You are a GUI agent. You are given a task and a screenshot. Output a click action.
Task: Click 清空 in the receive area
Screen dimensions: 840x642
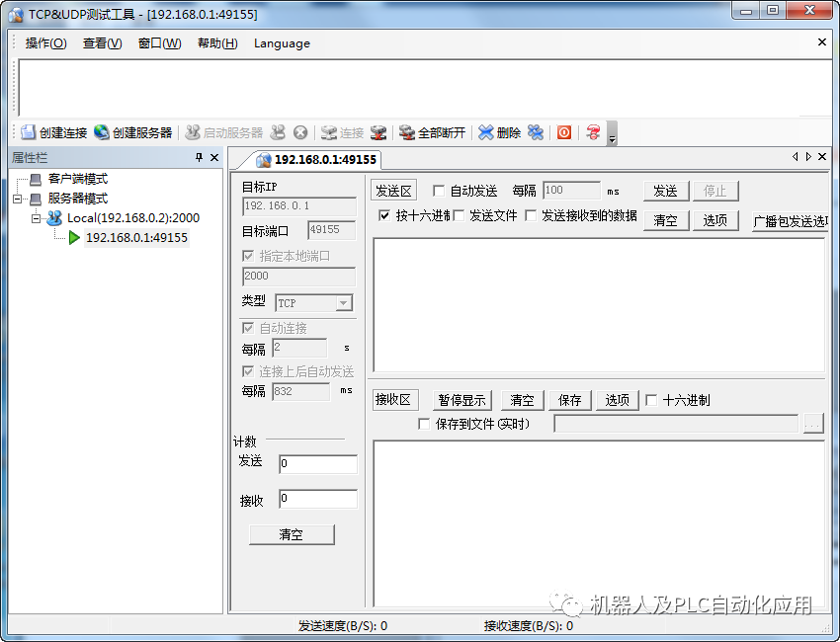522,401
